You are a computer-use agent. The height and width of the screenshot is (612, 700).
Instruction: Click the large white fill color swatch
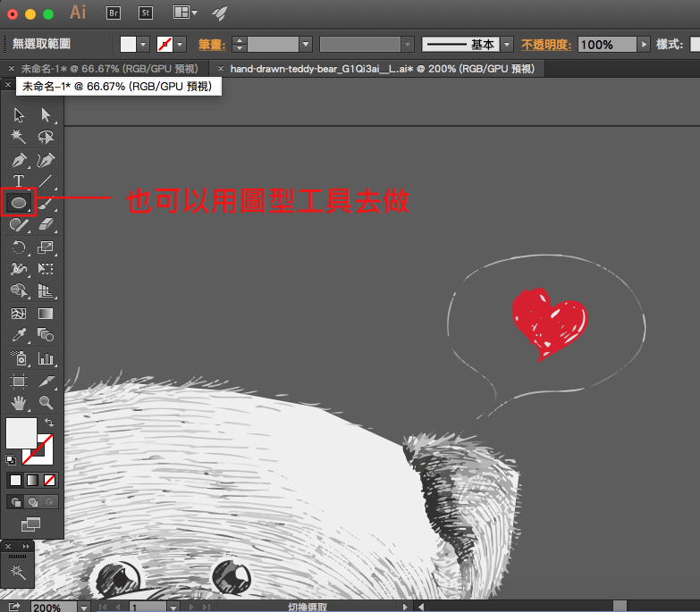[21, 433]
